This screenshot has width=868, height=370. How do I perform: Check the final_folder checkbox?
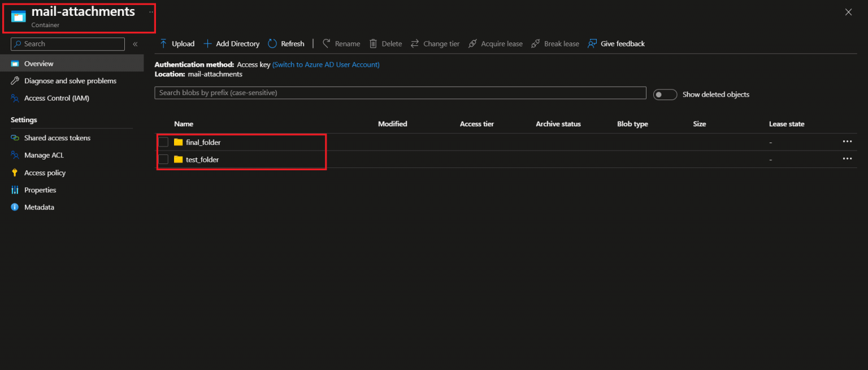point(163,142)
